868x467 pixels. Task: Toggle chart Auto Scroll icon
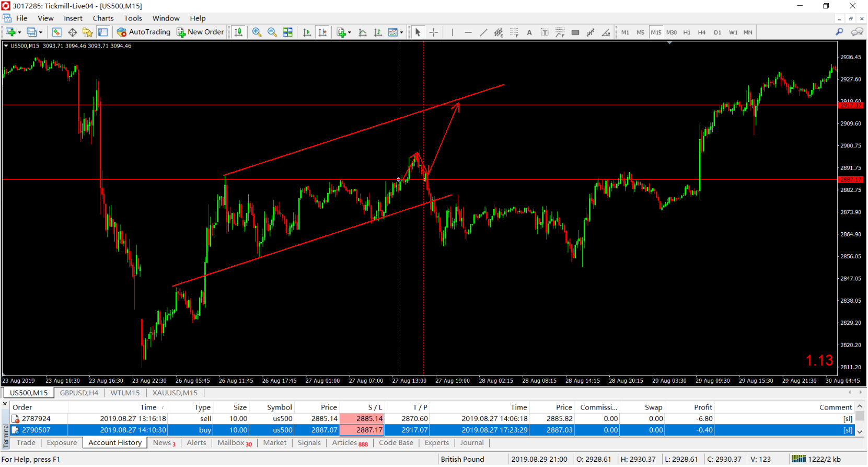pos(307,32)
